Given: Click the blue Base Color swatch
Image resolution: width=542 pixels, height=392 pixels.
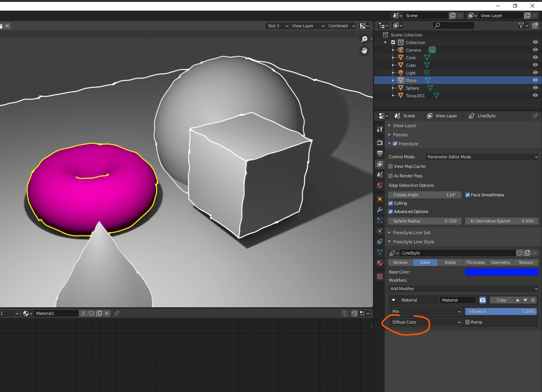Looking at the screenshot, I should pos(502,272).
